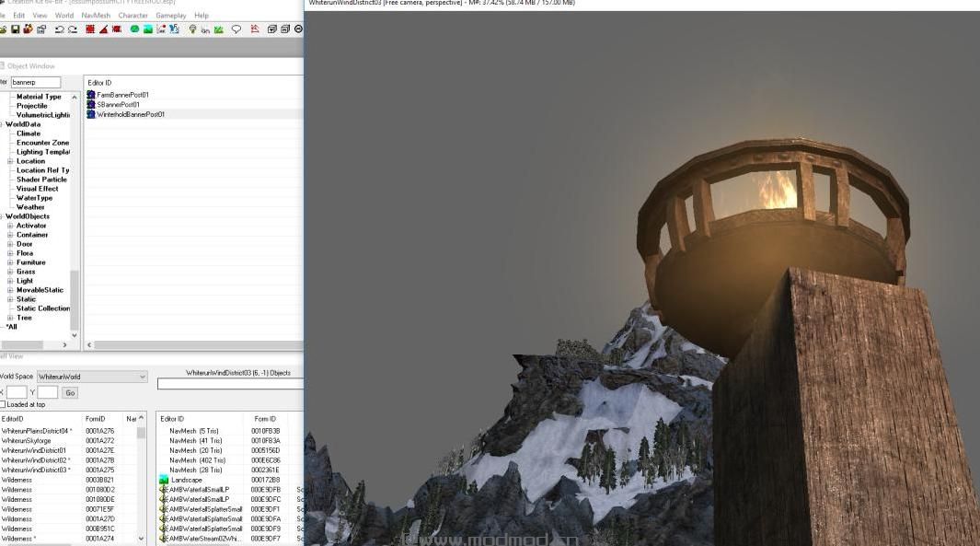Expand the Door tree node
980x546 pixels.
(10, 244)
